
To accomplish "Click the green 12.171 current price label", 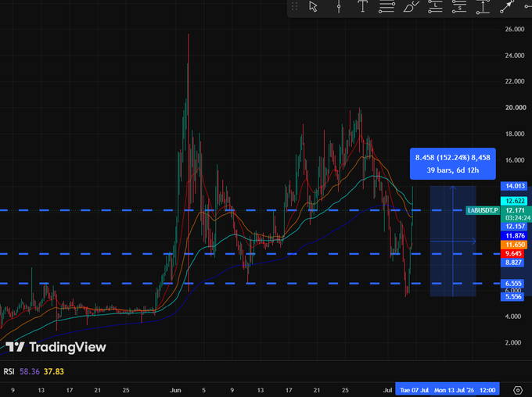I will [x=516, y=210].
